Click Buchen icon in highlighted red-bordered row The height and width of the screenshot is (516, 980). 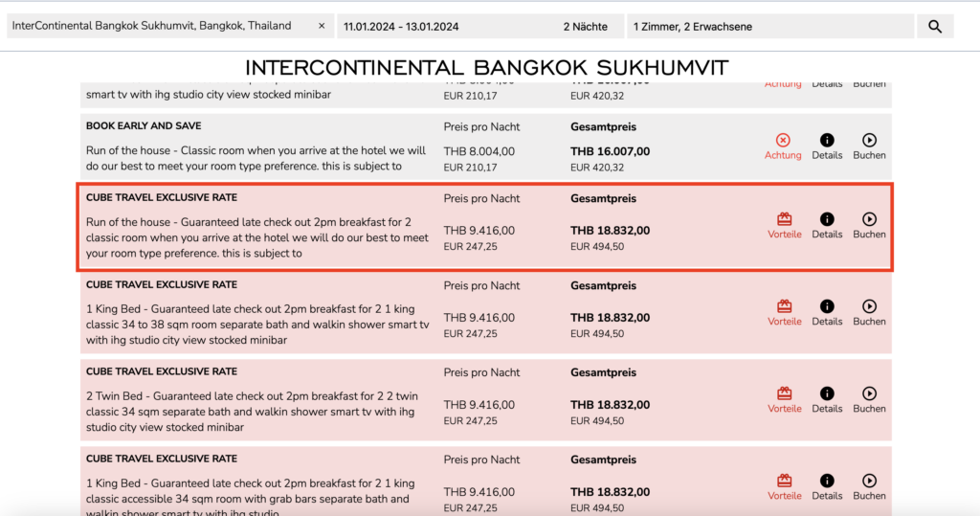click(869, 219)
